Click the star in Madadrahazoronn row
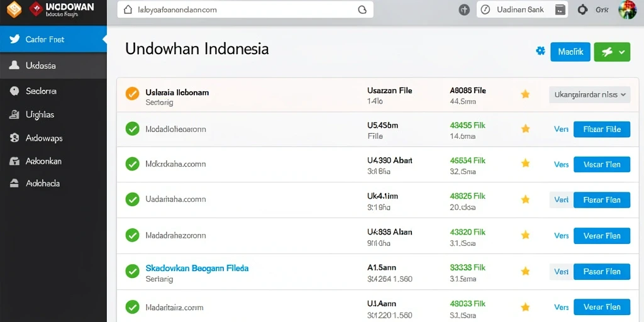Screen dimensions: 644x322 pos(525,235)
